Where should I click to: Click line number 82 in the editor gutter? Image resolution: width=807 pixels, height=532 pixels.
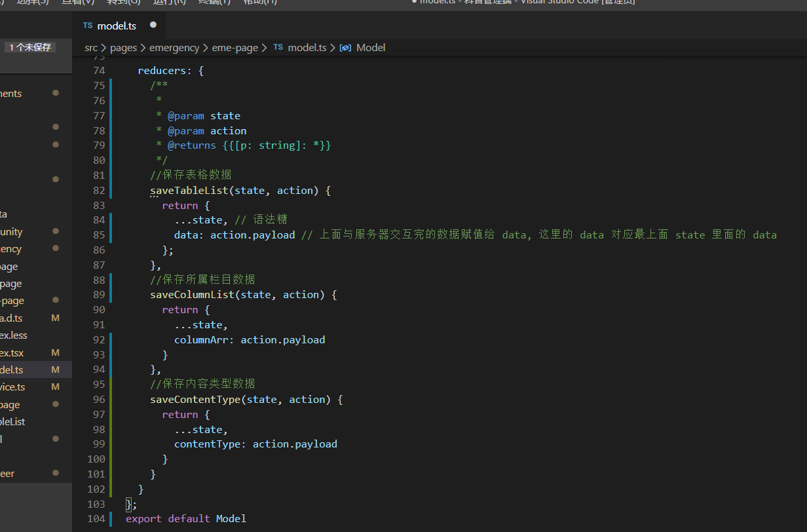coord(98,190)
